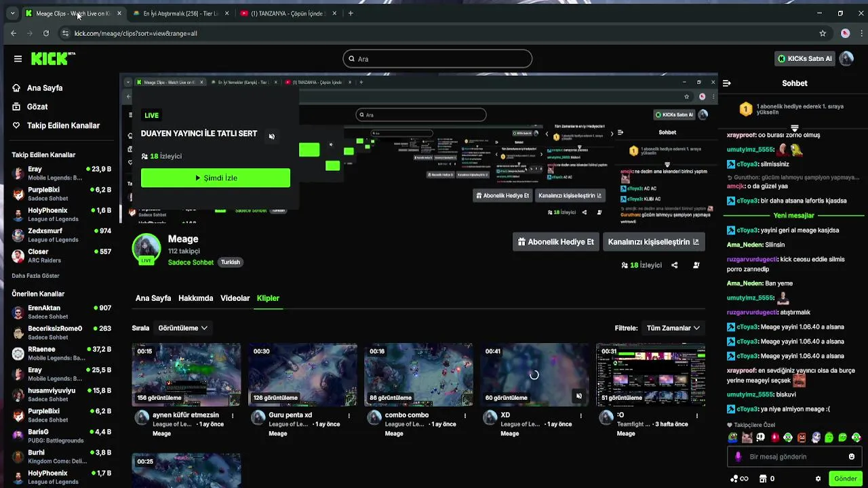The height and width of the screenshot is (488, 868).
Task: Insert the cat face emote
Action: (x=747, y=438)
